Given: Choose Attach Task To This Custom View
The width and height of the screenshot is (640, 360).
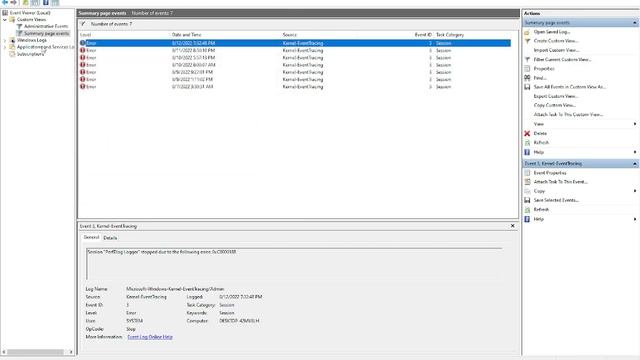Looking at the screenshot, I should [x=568, y=115].
